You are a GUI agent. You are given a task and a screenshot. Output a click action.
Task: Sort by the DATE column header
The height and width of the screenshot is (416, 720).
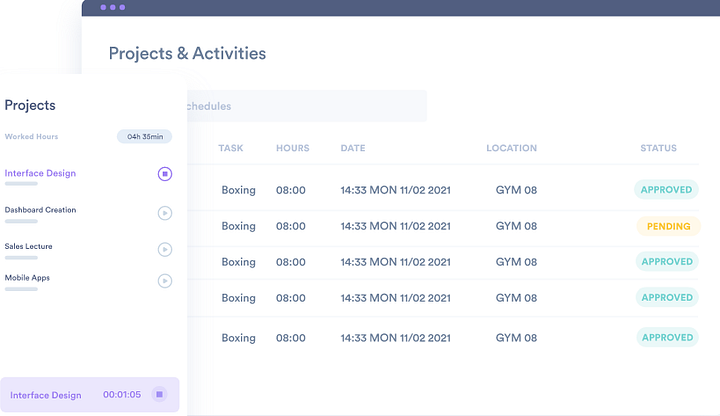pos(353,148)
